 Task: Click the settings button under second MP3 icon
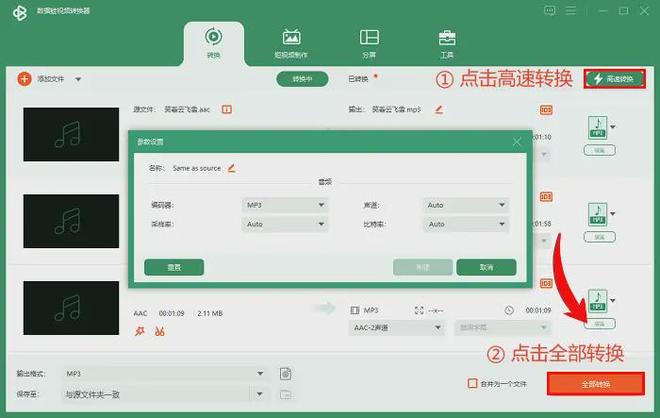coord(599,237)
